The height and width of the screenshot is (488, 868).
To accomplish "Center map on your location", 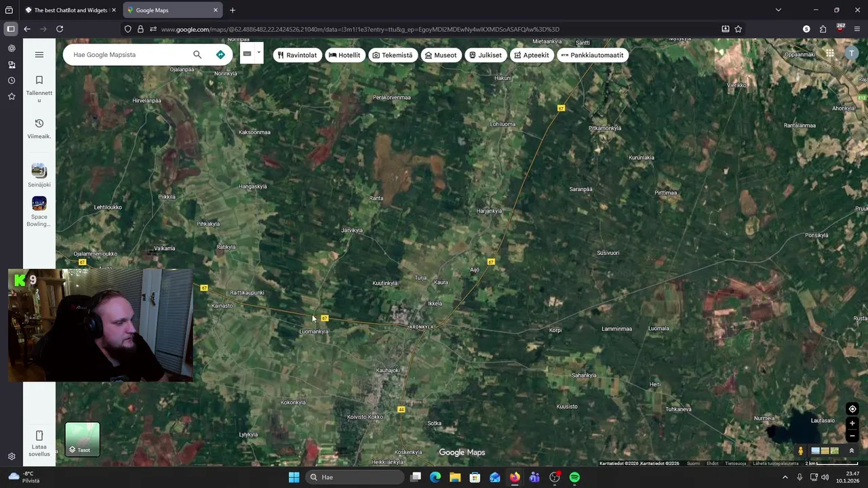I will [x=852, y=409].
